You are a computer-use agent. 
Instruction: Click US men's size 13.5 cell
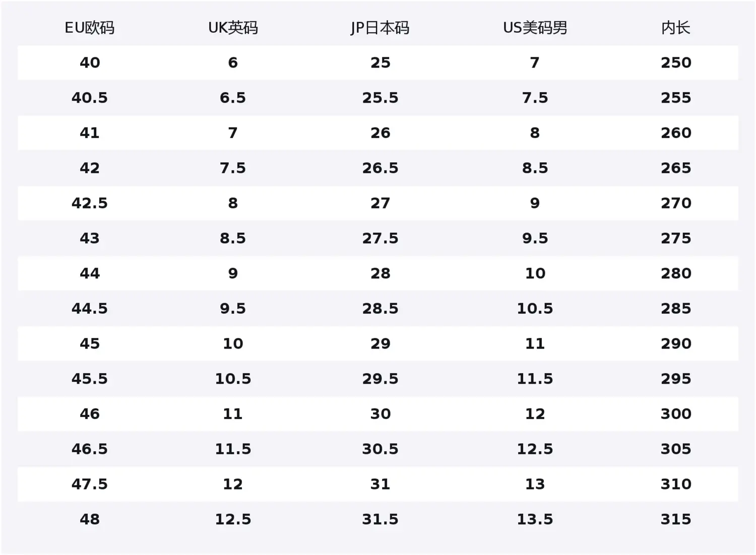click(535, 519)
